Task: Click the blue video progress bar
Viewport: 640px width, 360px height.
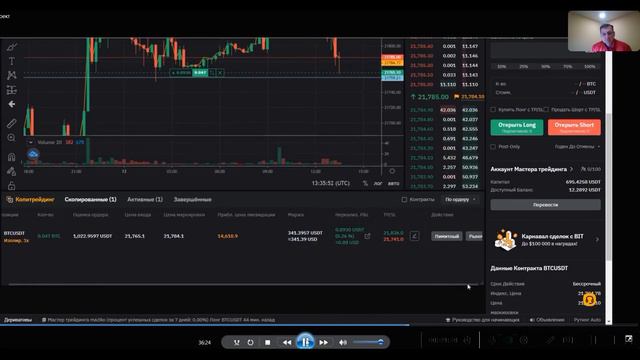Action: pyautogui.click(x=204, y=325)
